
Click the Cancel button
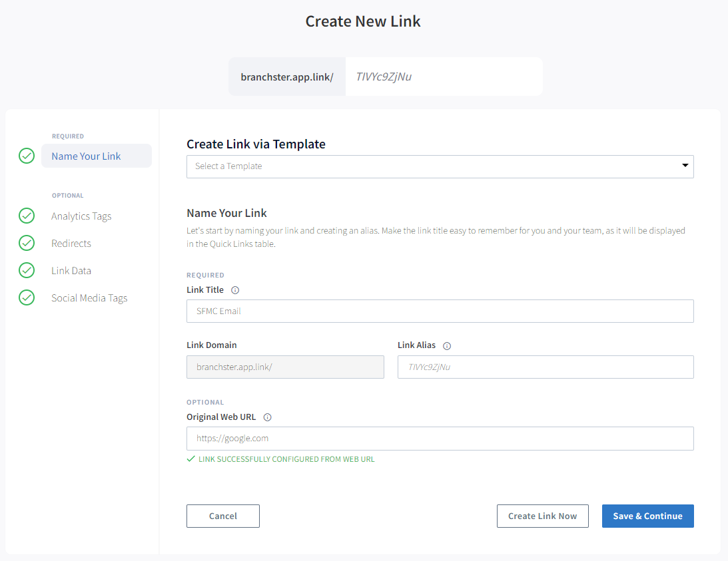(x=223, y=516)
